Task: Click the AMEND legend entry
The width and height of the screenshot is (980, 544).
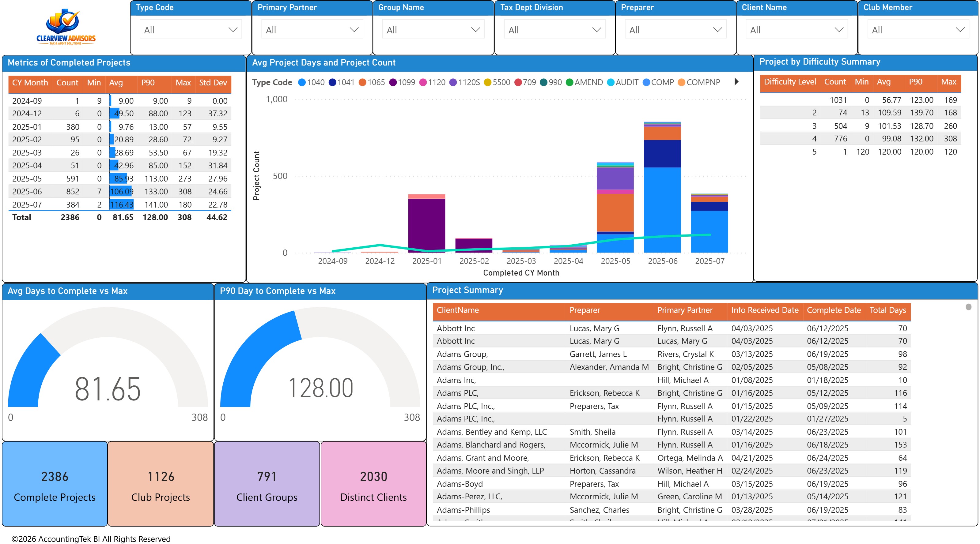Action: [x=584, y=82]
